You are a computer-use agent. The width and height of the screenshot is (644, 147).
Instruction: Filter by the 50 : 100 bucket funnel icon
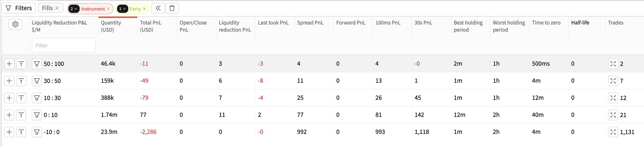[37, 64]
